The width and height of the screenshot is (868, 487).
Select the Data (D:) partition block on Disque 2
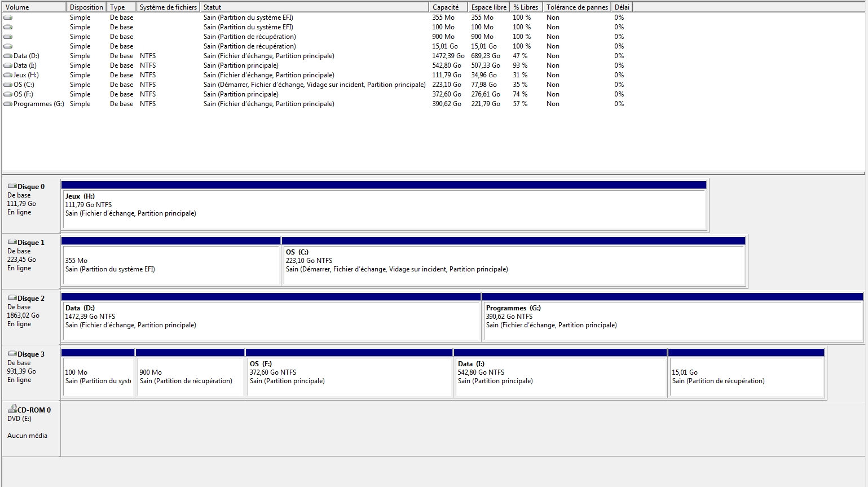click(271, 317)
